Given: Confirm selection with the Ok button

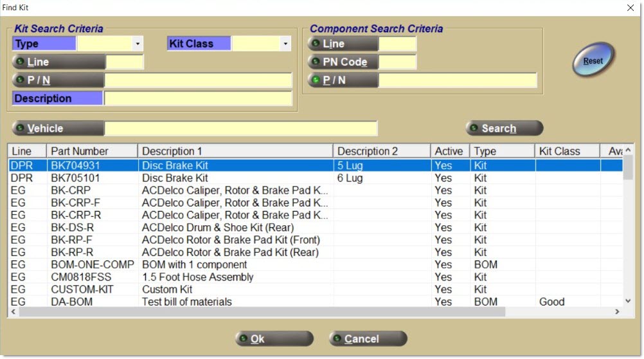Looking at the screenshot, I should [274, 339].
